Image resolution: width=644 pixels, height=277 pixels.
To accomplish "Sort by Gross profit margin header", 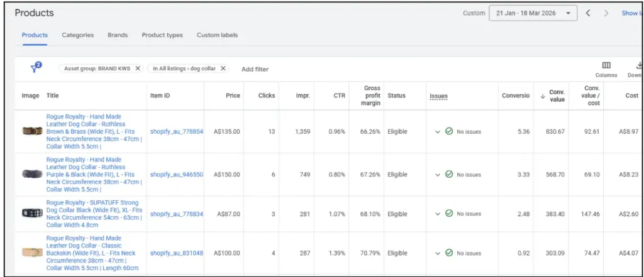I will pos(370,95).
